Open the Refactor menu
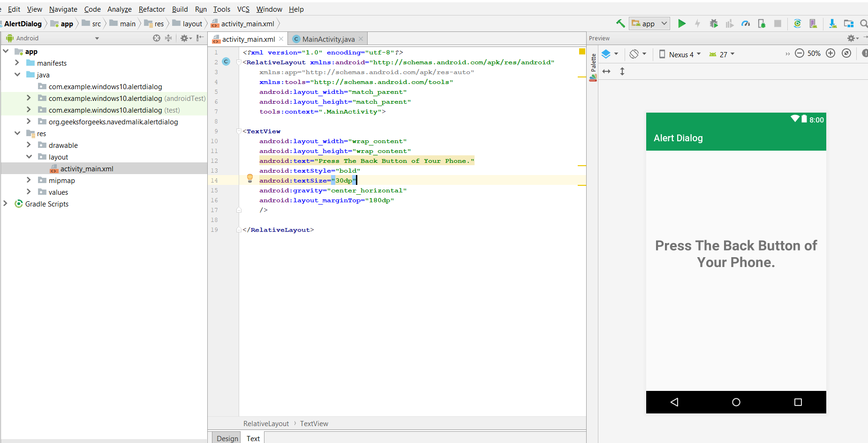 [x=151, y=9]
